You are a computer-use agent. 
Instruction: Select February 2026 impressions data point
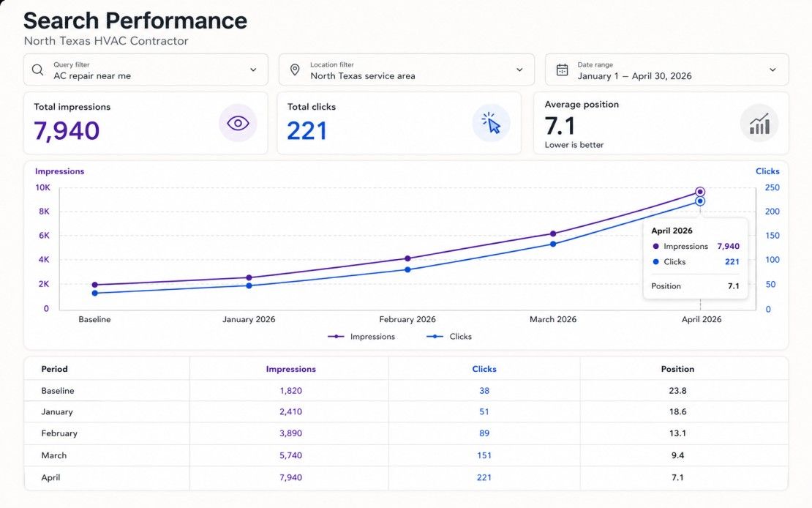(x=407, y=258)
